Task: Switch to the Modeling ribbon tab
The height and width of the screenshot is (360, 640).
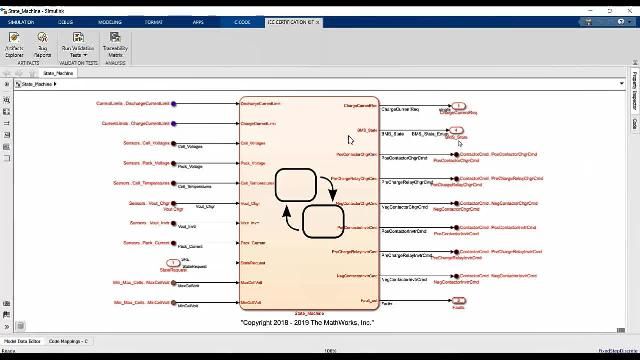Action: click(x=110, y=22)
